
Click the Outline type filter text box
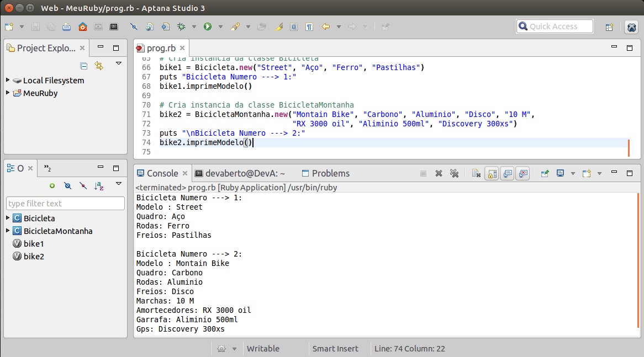pyautogui.click(x=65, y=204)
